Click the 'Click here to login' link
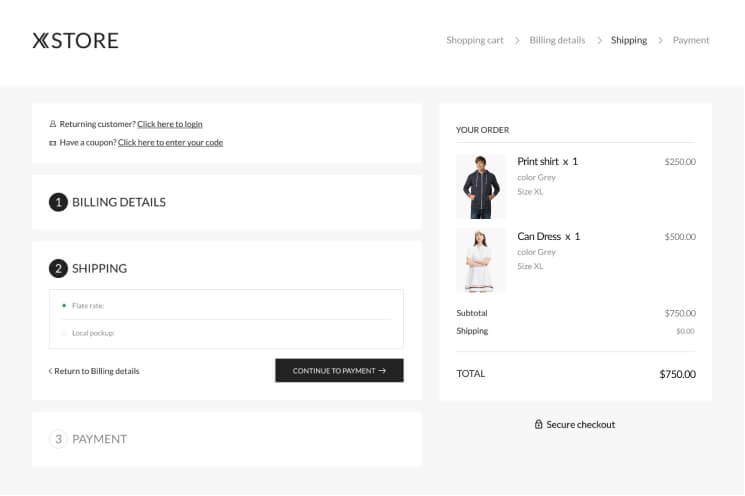Image resolution: width=745 pixels, height=496 pixels. tap(170, 124)
